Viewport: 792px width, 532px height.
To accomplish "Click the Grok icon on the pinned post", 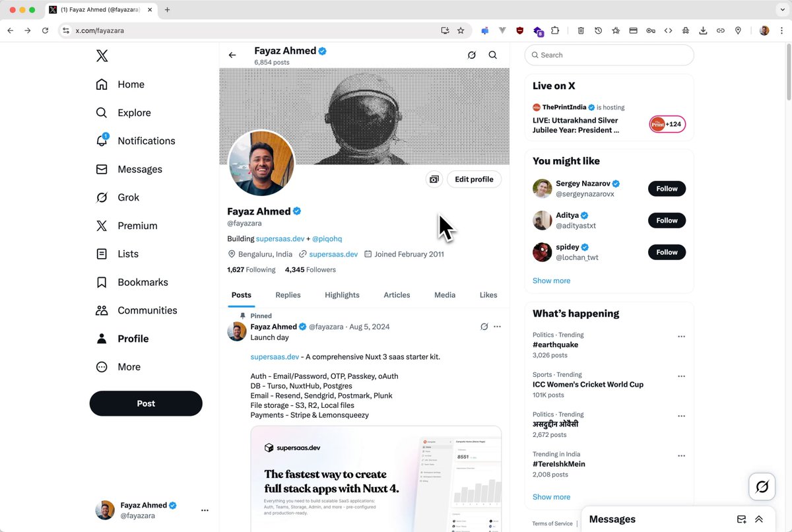I will point(484,327).
